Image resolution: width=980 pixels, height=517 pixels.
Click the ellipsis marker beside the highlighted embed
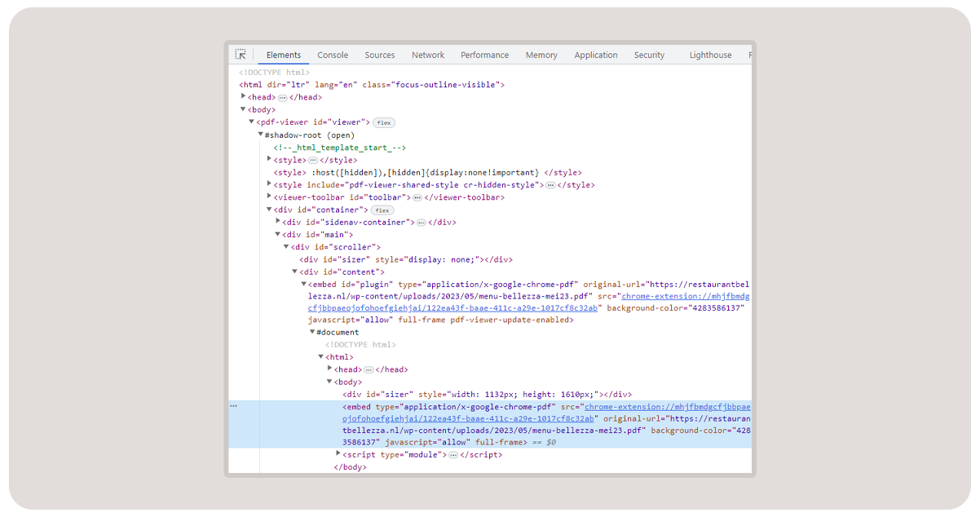tap(234, 404)
